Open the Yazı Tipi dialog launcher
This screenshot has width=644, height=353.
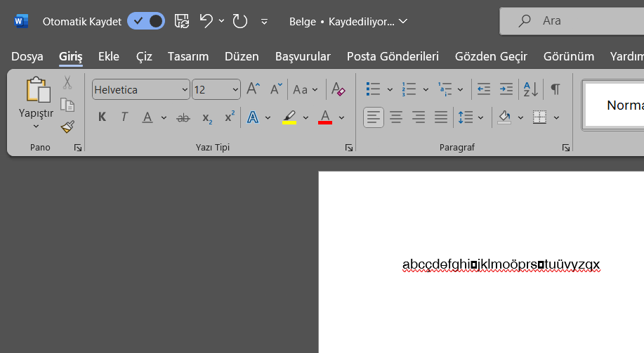tap(349, 148)
